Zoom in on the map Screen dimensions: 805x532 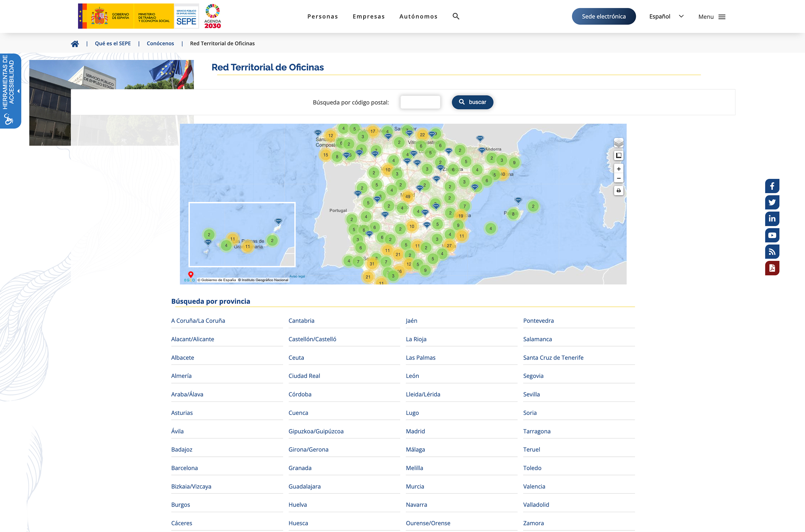[618, 169]
